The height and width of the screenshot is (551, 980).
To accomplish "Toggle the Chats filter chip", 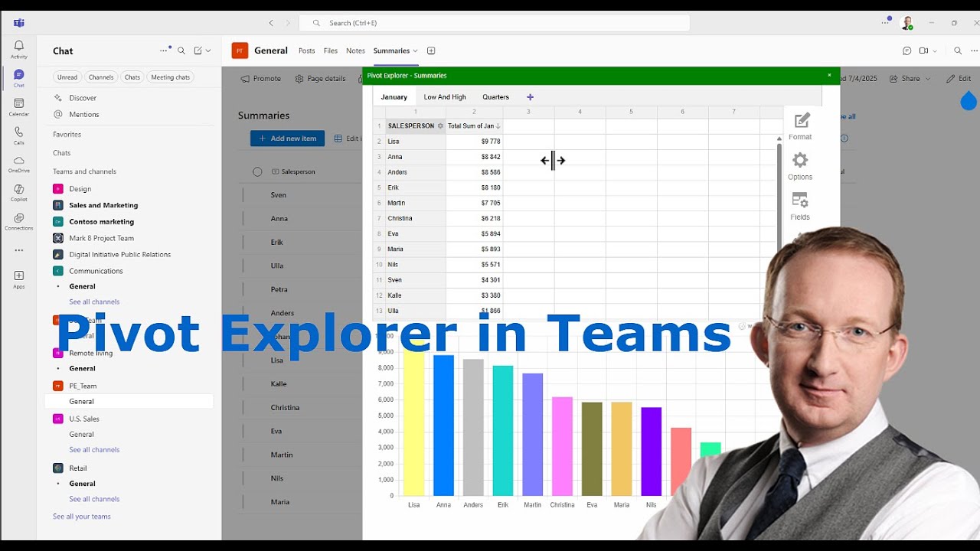I will [132, 77].
